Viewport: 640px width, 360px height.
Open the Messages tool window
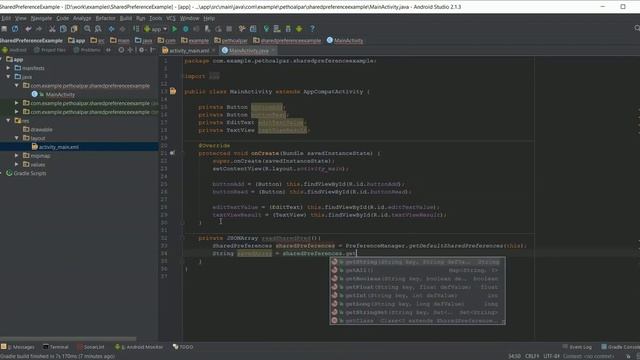pyautogui.click(x=18, y=347)
